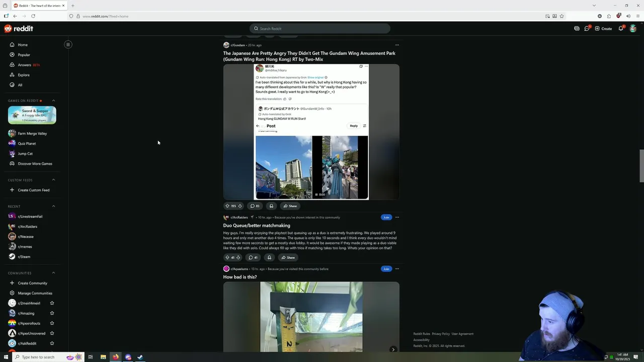Click Create Community in sidebar
Image resolution: width=644 pixels, height=362 pixels.
coord(32,283)
